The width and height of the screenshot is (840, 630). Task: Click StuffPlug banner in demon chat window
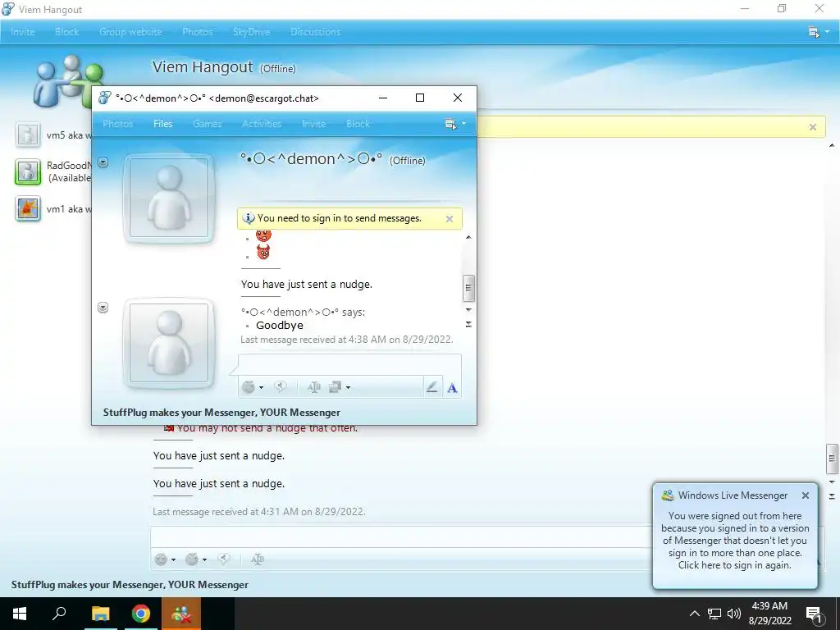(x=221, y=413)
